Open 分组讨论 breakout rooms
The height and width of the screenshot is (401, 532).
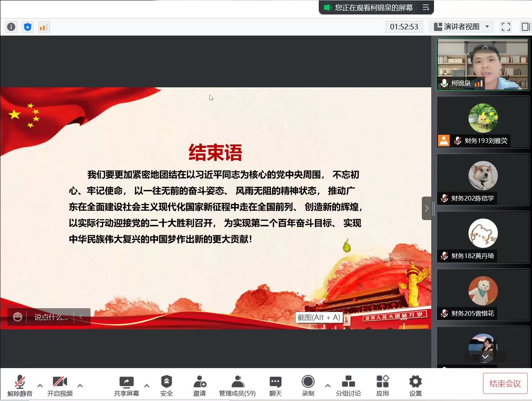click(348, 386)
